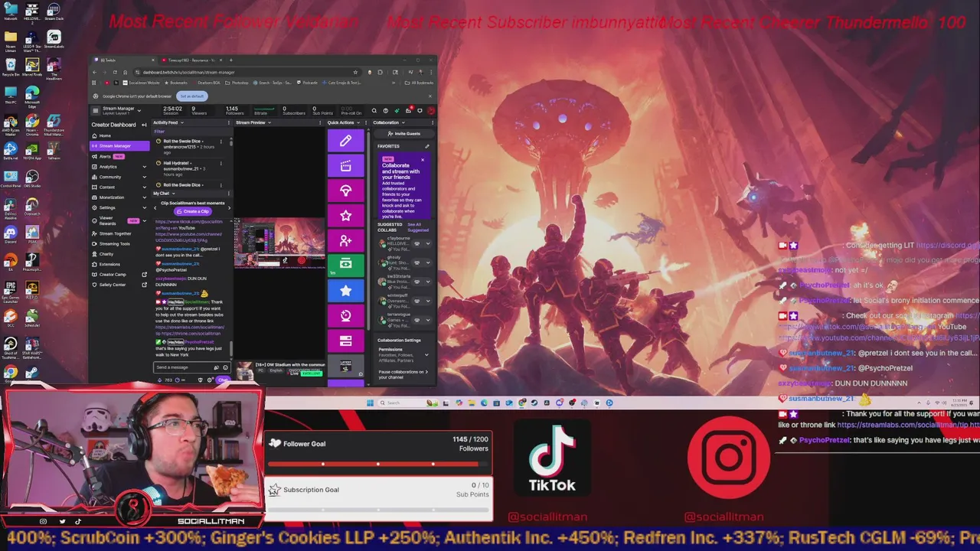
Task: Open Quick Actions panel dropdown
Action: point(358,122)
